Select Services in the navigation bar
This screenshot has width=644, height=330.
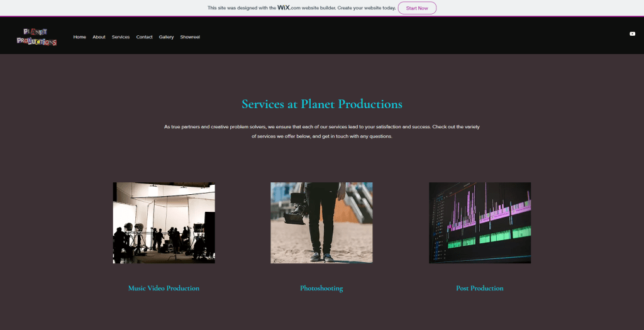(121, 37)
